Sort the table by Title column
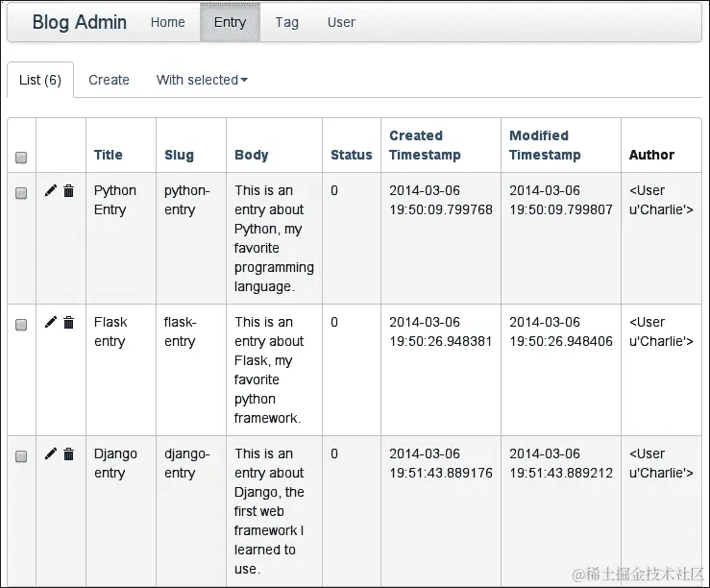 pyautogui.click(x=109, y=155)
